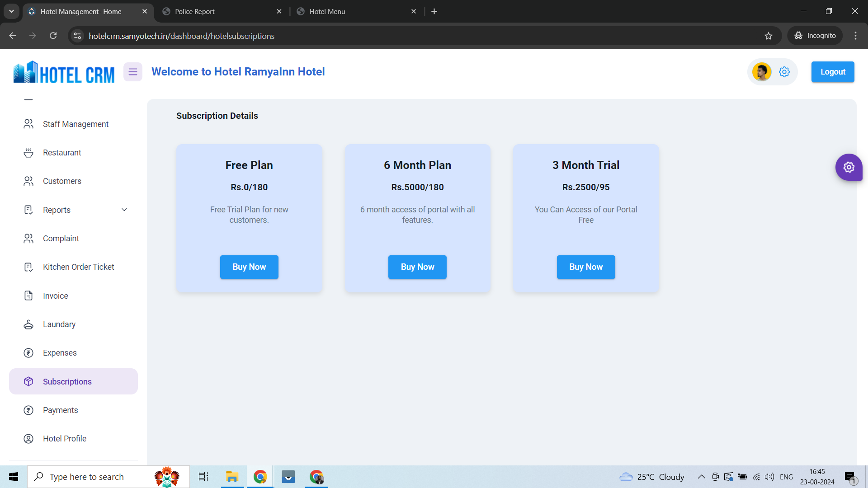Open the Kitchen Order Ticket icon
868x488 pixels.
(28, 267)
